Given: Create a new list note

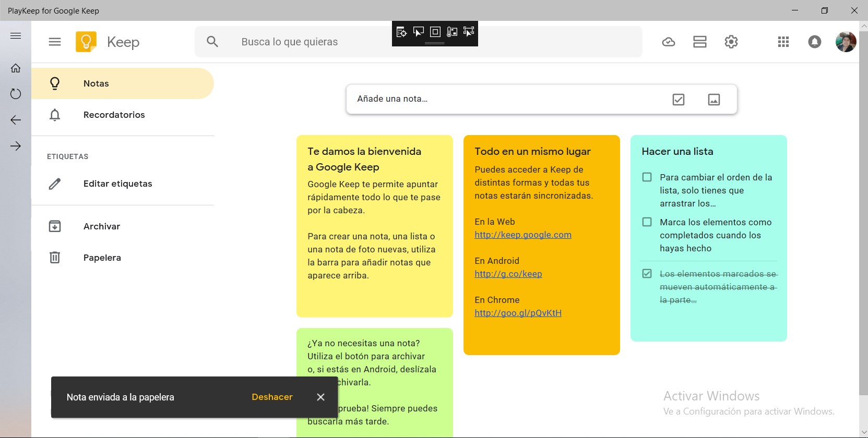Looking at the screenshot, I should point(679,99).
